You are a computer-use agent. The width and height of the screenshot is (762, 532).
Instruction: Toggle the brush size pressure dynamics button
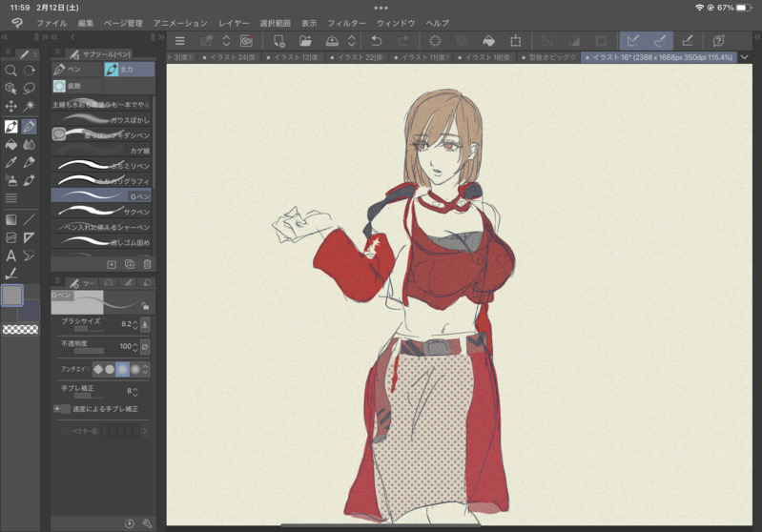tap(145, 324)
